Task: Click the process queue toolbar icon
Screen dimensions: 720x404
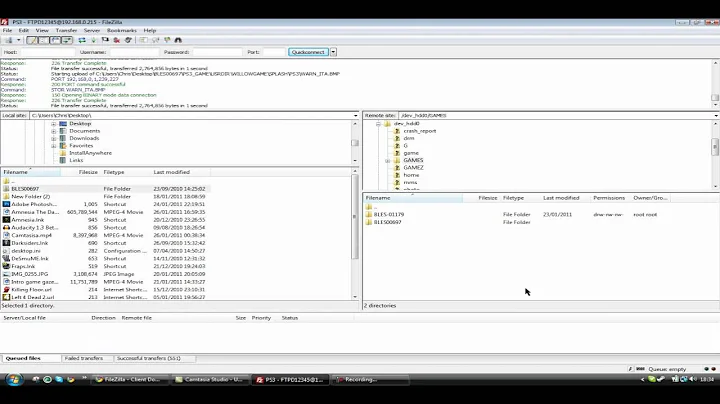Action: click(x=93, y=40)
